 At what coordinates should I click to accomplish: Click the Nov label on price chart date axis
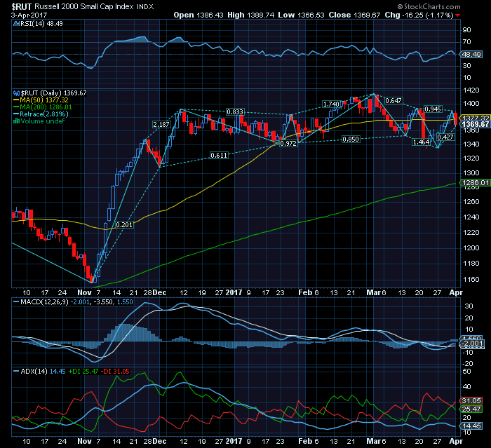point(84,293)
